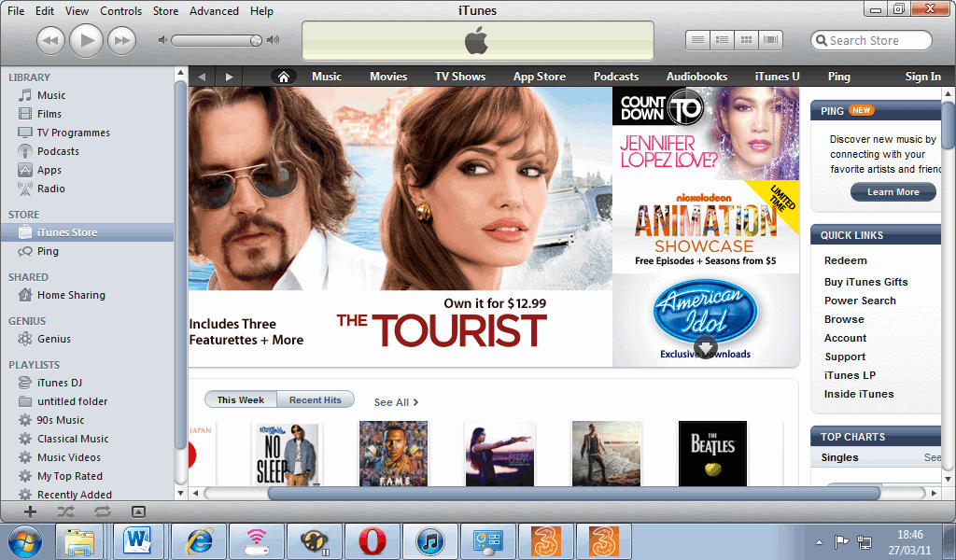Click Sign In link

[923, 77]
